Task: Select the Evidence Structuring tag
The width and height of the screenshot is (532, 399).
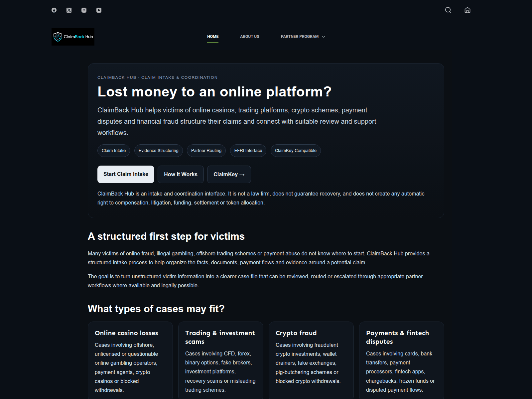Action: tap(159, 151)
